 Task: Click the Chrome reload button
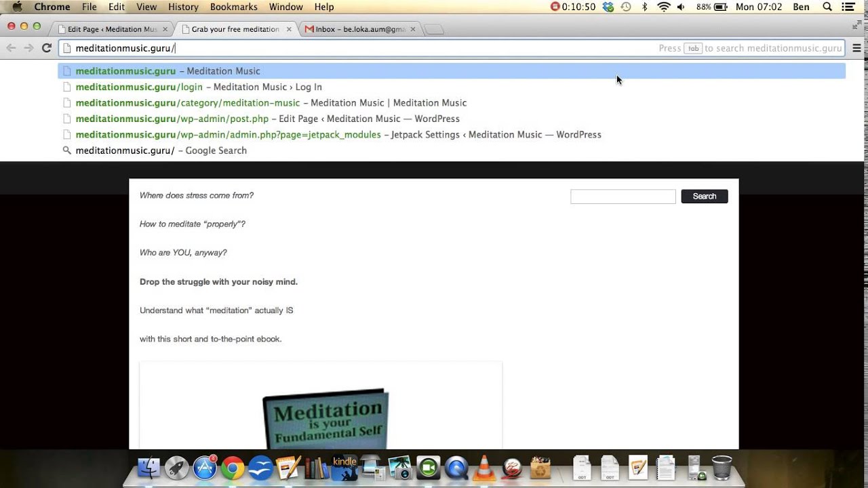pyautogui.click(x=46, y=48)
